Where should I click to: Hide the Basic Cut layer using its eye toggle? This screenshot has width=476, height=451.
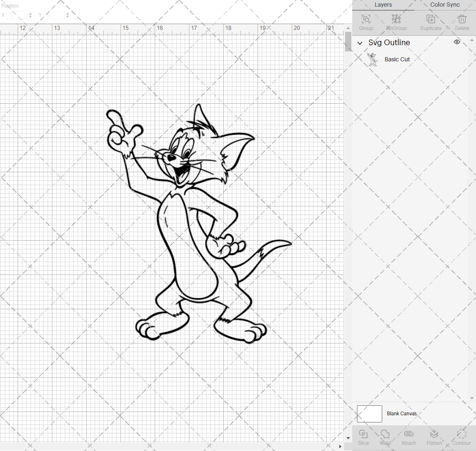pos(456,59)
